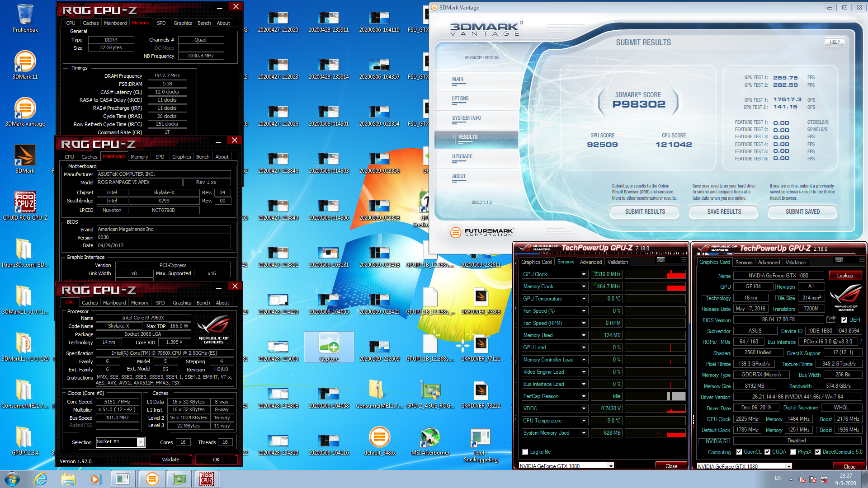Open the CPUID ROG CPU-Z desktop shortcut
Image resolution: width=868 pixels, height=488 pixels.
[x=25, y=206]
